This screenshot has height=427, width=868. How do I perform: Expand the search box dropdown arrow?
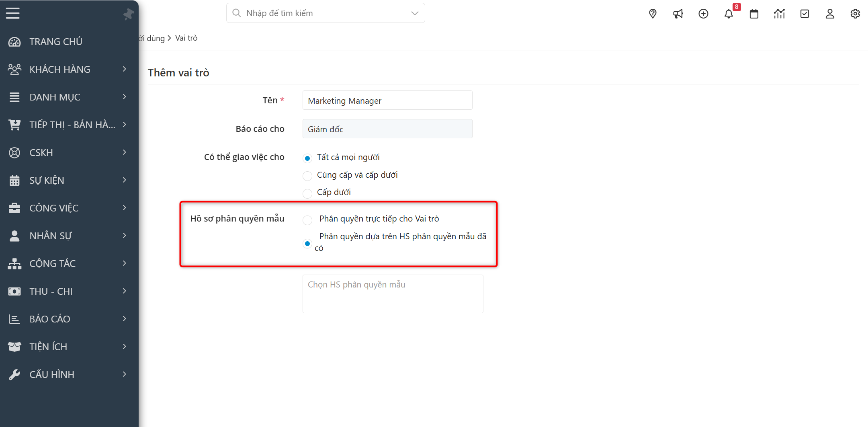pyautogui.click(x=415, y=13)
